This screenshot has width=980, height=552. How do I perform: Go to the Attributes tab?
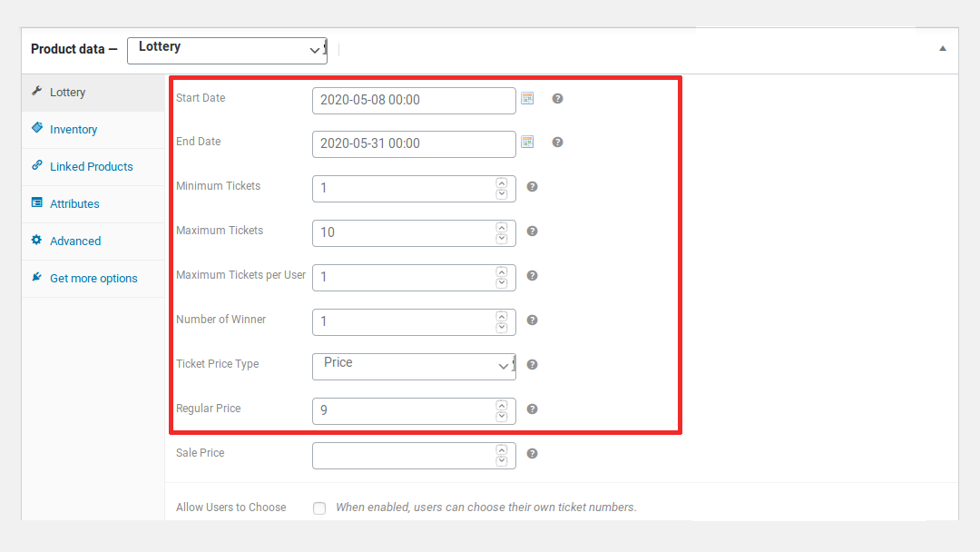(x=93, y=203)
